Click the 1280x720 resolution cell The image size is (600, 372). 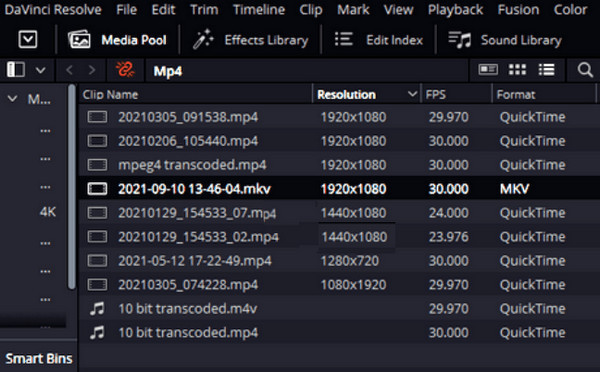click(x=350, y=261)
